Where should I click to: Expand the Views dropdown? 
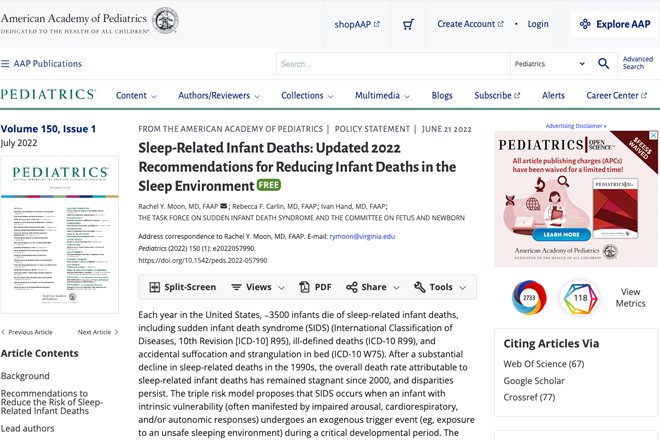pyautogui.click(x=258, y=287)
